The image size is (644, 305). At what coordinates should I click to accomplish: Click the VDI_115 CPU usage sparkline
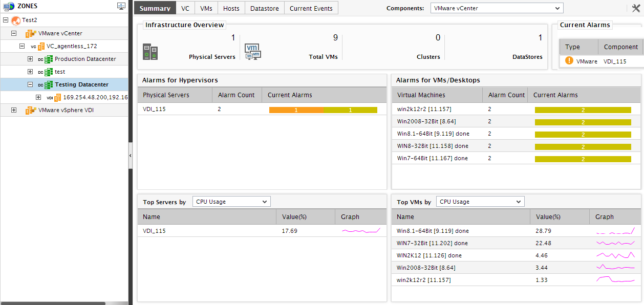(361, 231)
